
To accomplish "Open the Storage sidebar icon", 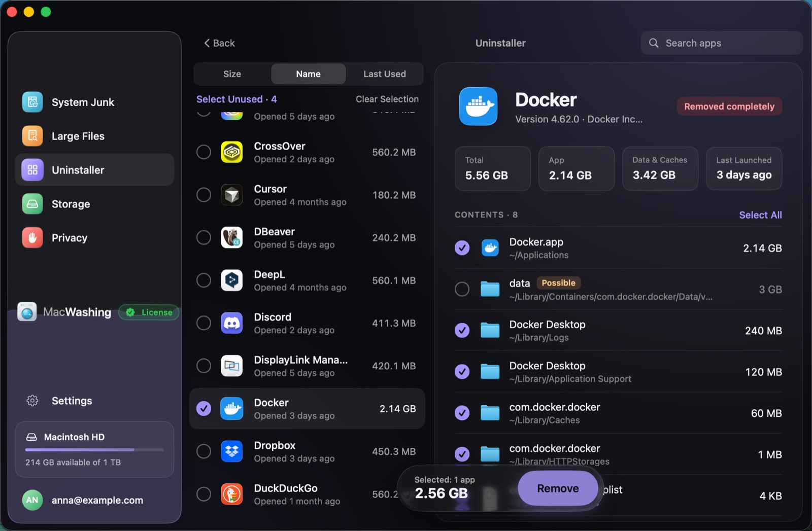I will point(32,204).
